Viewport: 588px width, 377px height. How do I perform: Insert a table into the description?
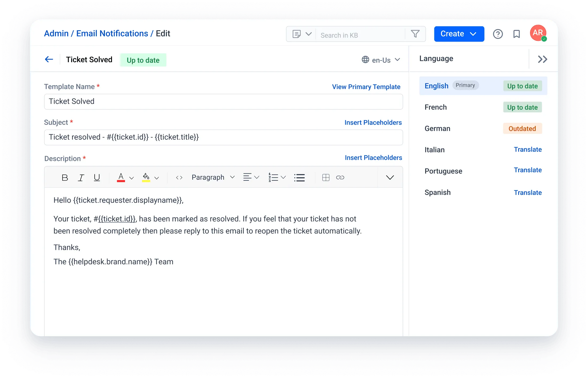click(x=326, y=177)
